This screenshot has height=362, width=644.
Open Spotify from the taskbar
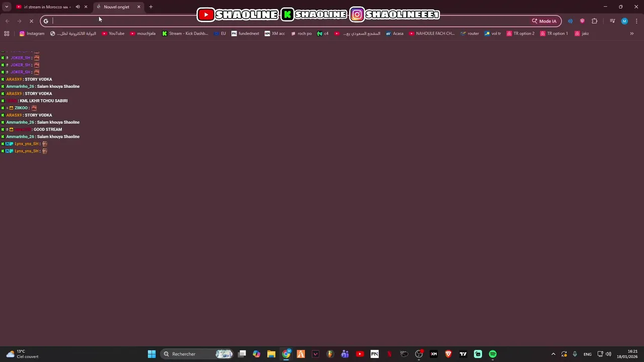click(x=493, y=354)
